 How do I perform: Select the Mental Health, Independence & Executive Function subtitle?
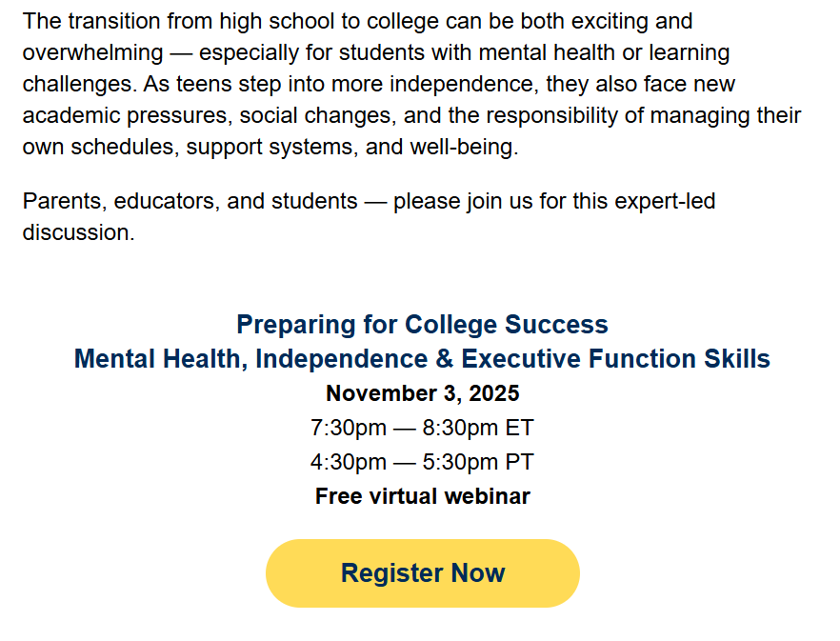422,359
